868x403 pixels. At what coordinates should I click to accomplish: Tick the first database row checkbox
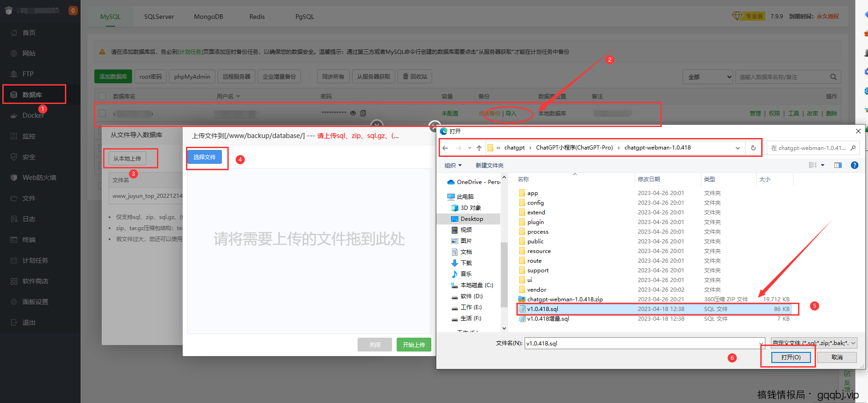coord(103,113)
